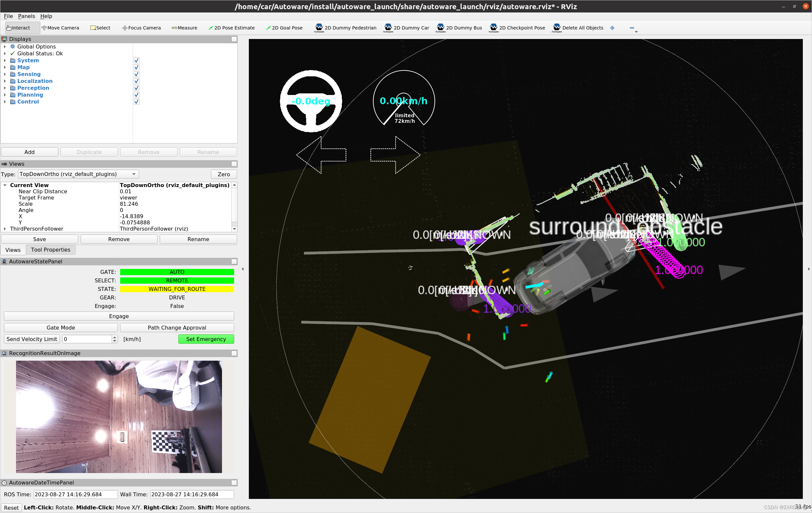The width and height of the screenshot is (812, 513).
Task: Expand the Map display group
Action: pyautogui.click(x=5, y=67)
